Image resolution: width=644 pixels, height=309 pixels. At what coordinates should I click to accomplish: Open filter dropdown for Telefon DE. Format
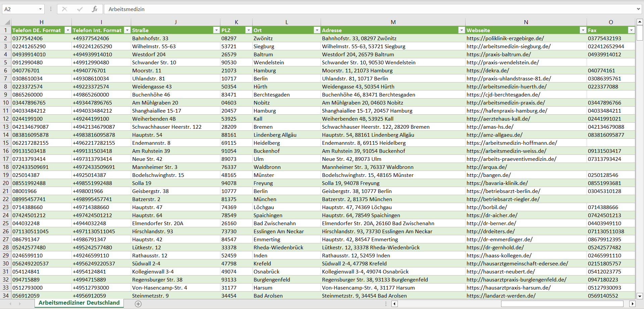(x=68, y=30)
